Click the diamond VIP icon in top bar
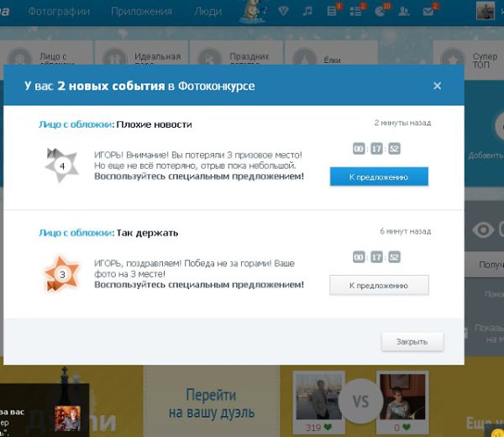Viewport: 504px width, 437px height. click(282, 11)
